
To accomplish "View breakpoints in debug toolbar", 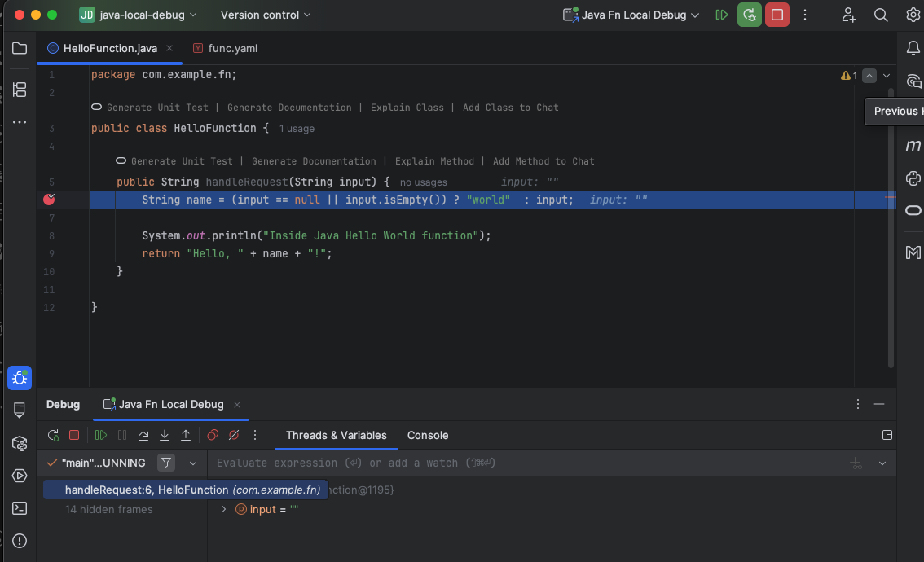I will 213,435.
